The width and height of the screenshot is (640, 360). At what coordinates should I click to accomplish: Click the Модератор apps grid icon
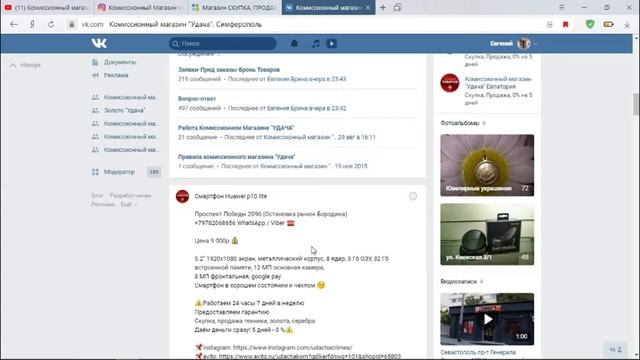(x=95, y=172)
